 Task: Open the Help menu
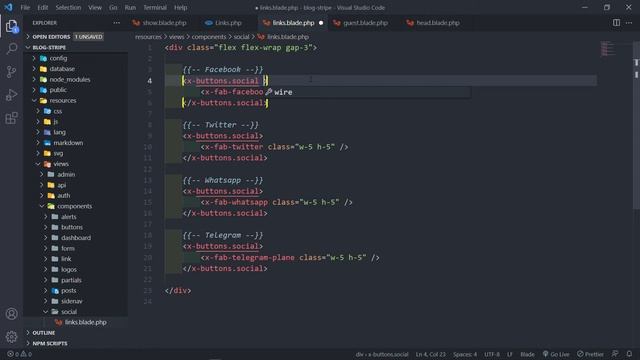pos(180,7)
